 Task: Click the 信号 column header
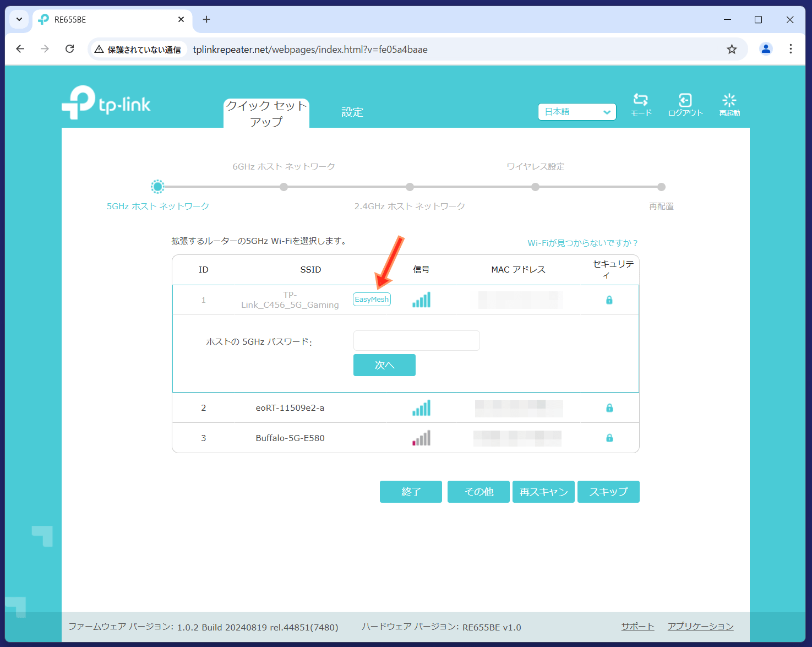point(421,269)
